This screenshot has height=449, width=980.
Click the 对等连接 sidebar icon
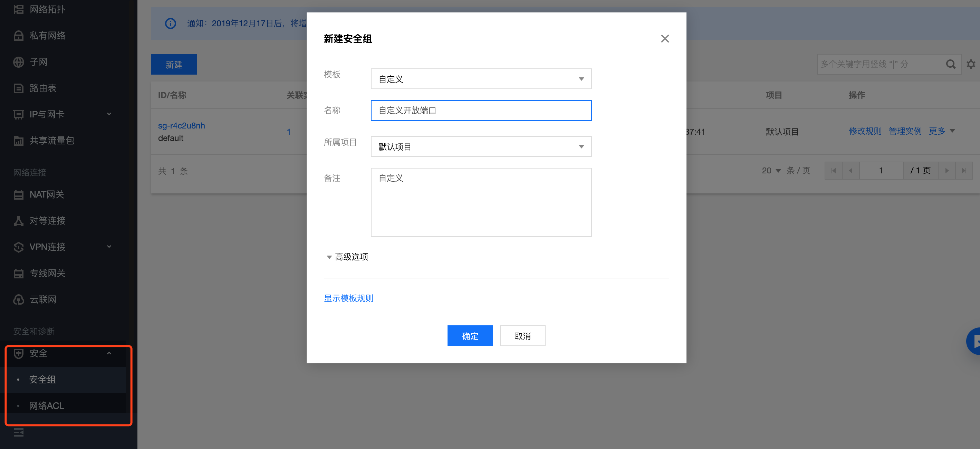[18, 221]
